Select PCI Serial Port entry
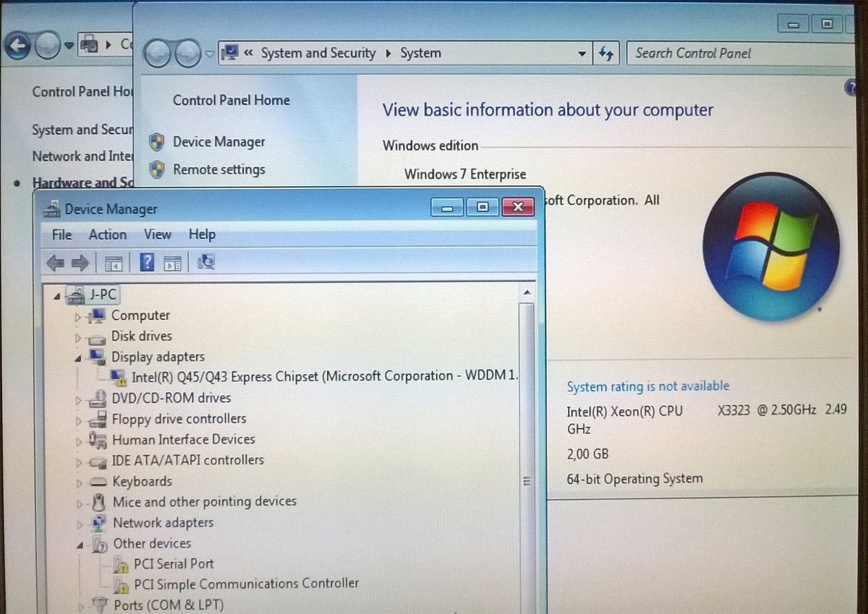The height and width of the screenshot is (614, 868). tap(174, 564)
